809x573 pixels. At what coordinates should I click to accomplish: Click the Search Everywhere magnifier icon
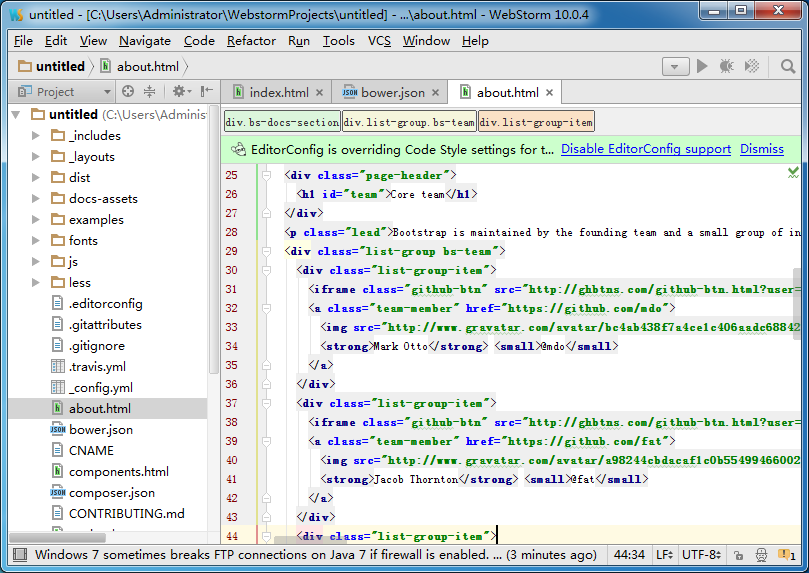788,66
